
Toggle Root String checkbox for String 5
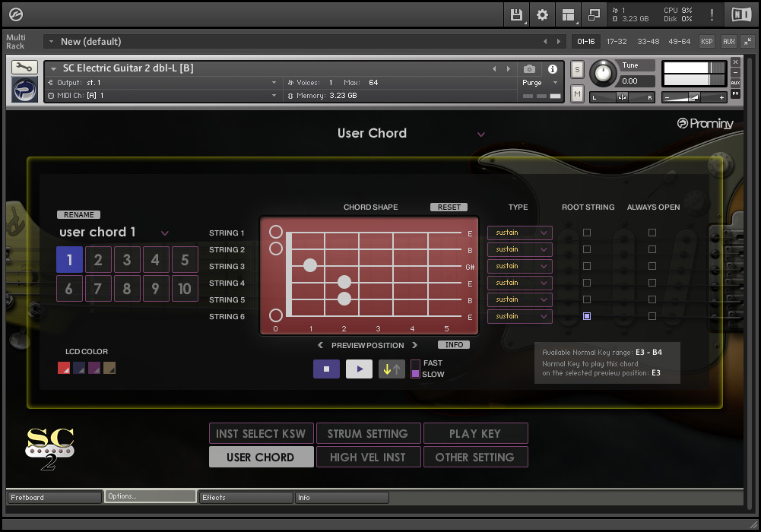click(587, 299)
